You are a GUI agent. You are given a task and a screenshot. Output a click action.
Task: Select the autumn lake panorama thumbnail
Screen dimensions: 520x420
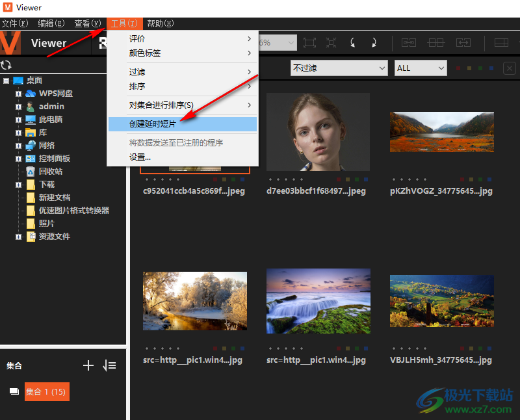click(x=442, y=132)
